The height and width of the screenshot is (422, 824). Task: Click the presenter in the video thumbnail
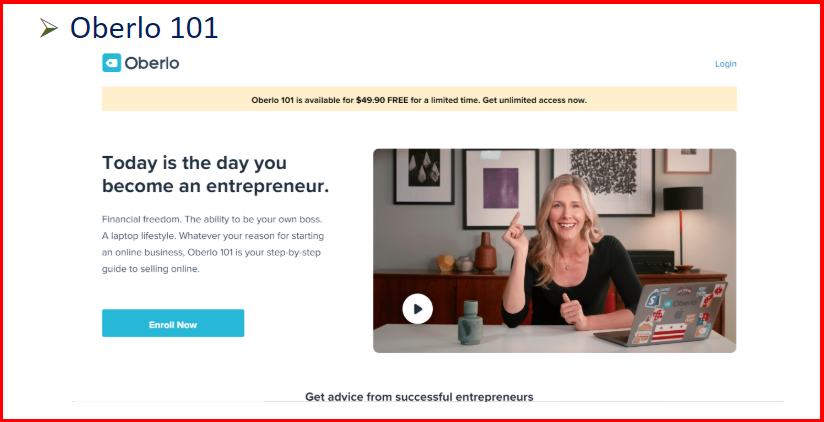point(565,252)
